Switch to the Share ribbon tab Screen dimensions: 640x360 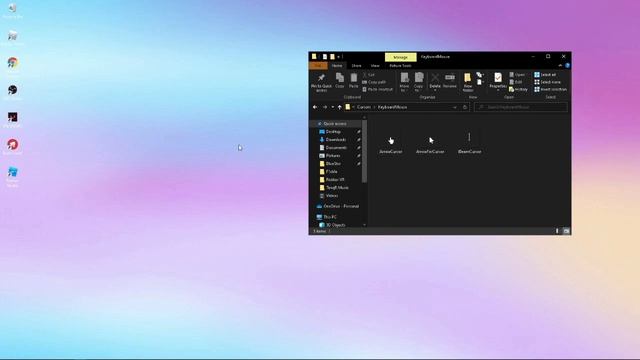356,66
